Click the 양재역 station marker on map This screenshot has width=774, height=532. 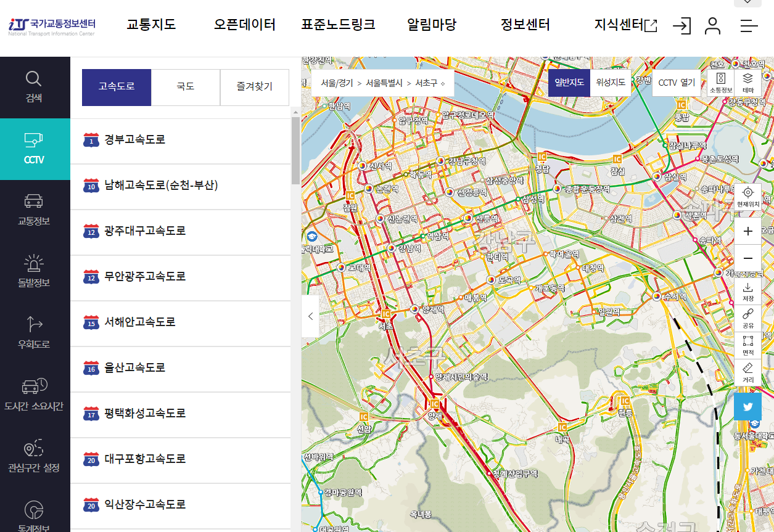(415, 309)
